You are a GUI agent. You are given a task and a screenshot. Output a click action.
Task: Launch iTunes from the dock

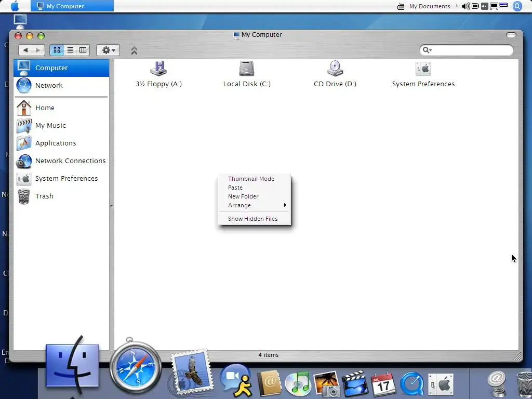click(x=298, y=384)
